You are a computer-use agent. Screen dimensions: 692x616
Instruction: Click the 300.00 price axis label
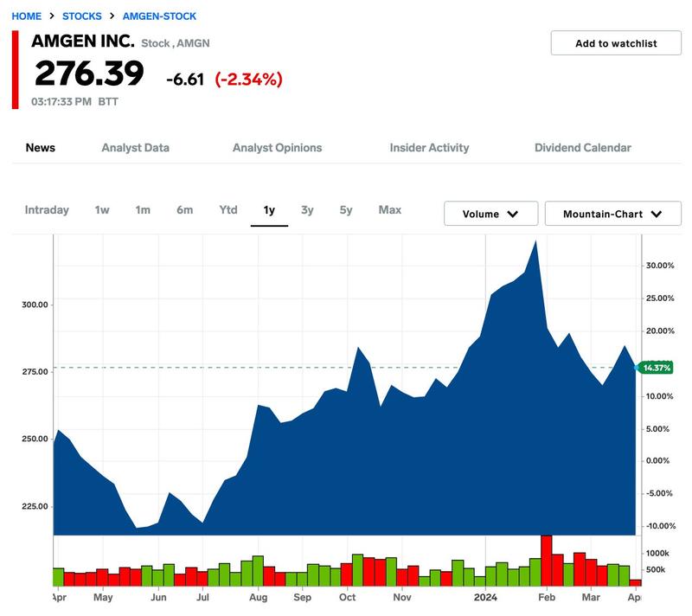coord(35,305)
